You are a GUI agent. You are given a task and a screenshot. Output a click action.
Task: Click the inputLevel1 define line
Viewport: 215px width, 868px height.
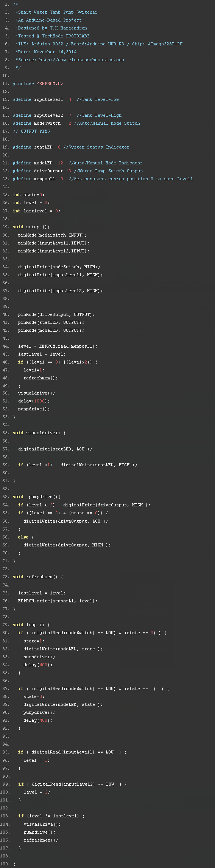click(x=66, y=99)
